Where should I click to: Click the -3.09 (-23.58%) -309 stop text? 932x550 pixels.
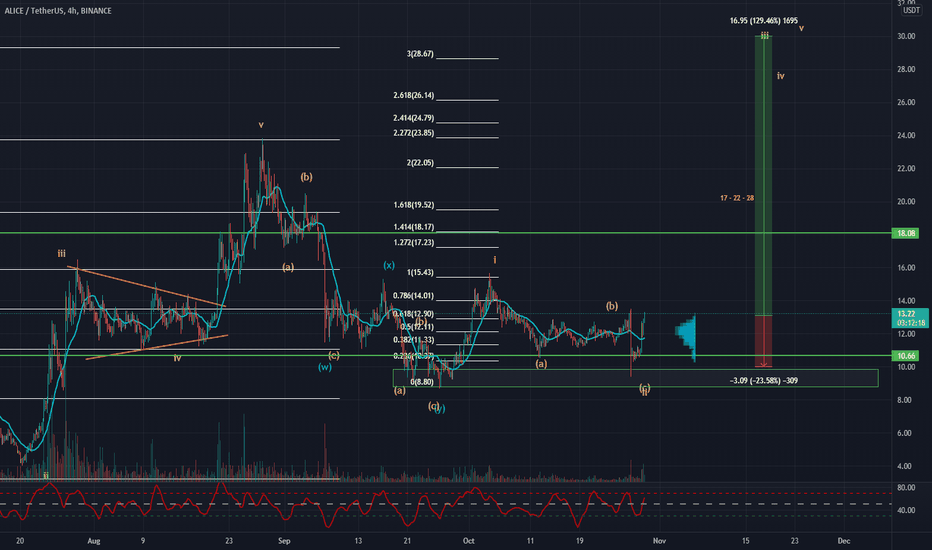point(764,381)
